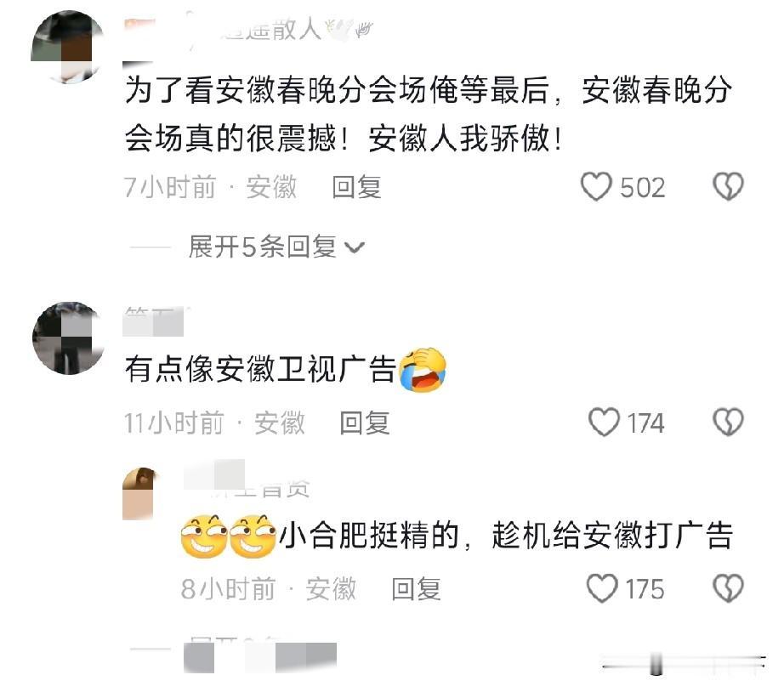Tap broken heart on the 175-like reply

[728, 588]
